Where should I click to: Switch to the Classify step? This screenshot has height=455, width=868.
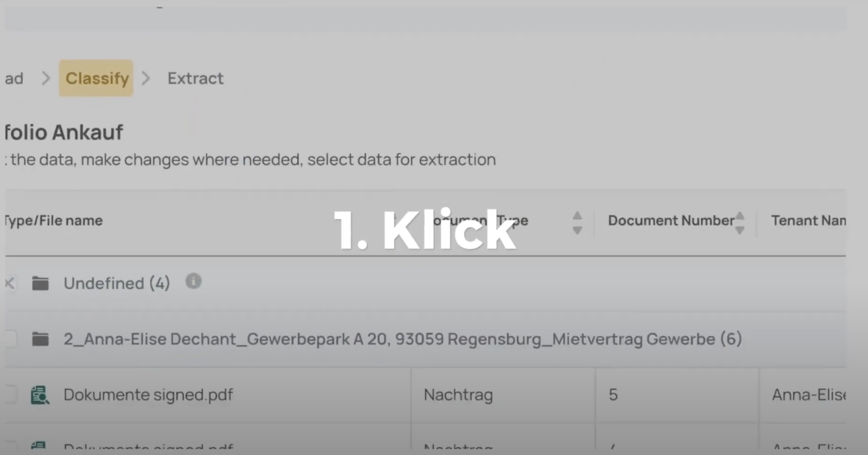click(97, 78)
